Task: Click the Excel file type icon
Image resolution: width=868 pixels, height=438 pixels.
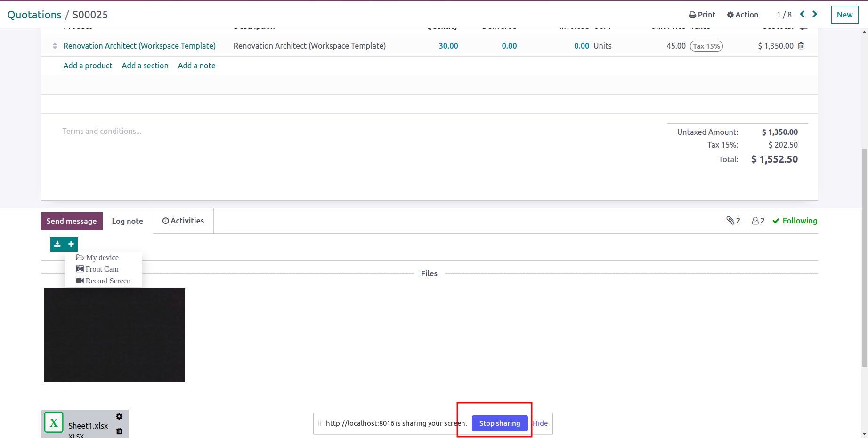Action: pos(54,422)
